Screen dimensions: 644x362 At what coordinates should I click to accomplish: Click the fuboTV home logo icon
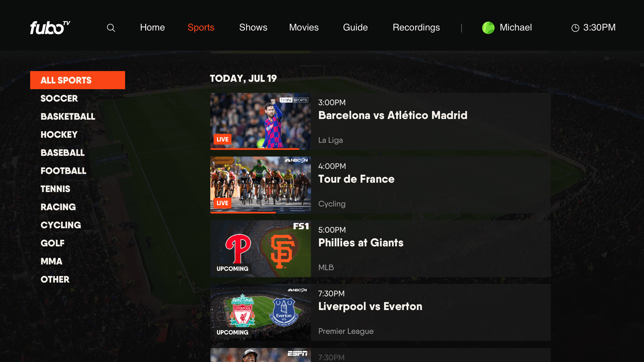coord(50,27)
